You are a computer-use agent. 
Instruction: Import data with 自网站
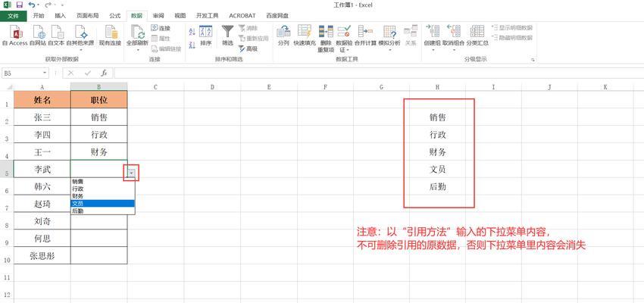click(x=38, y=36)
